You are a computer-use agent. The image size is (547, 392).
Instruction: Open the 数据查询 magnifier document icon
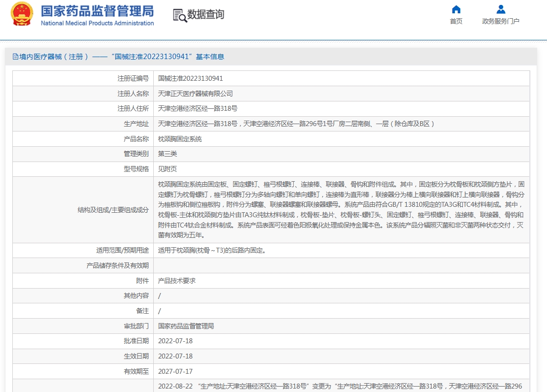(180, 15)
